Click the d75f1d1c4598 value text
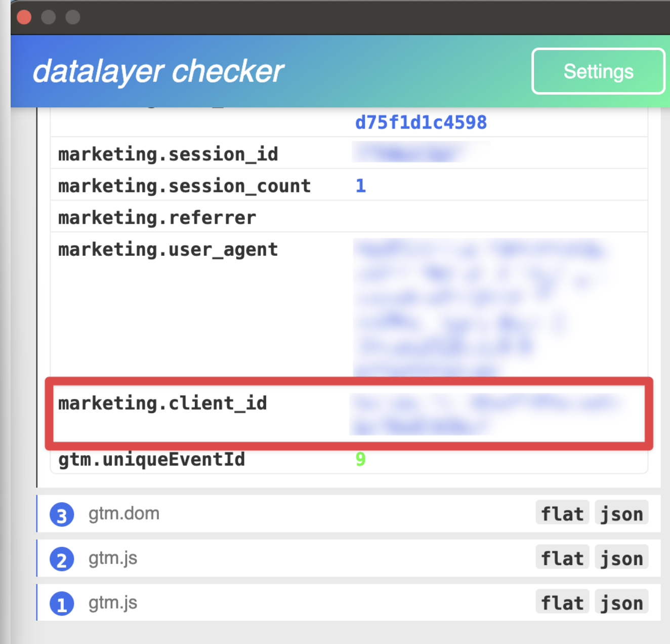Screen dimensions: 670x644 pos(421,123)
